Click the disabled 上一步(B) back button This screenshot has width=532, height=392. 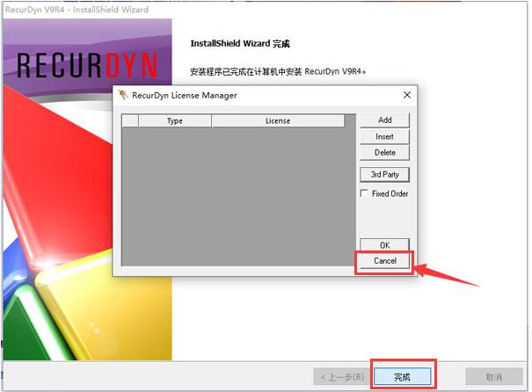342,377
